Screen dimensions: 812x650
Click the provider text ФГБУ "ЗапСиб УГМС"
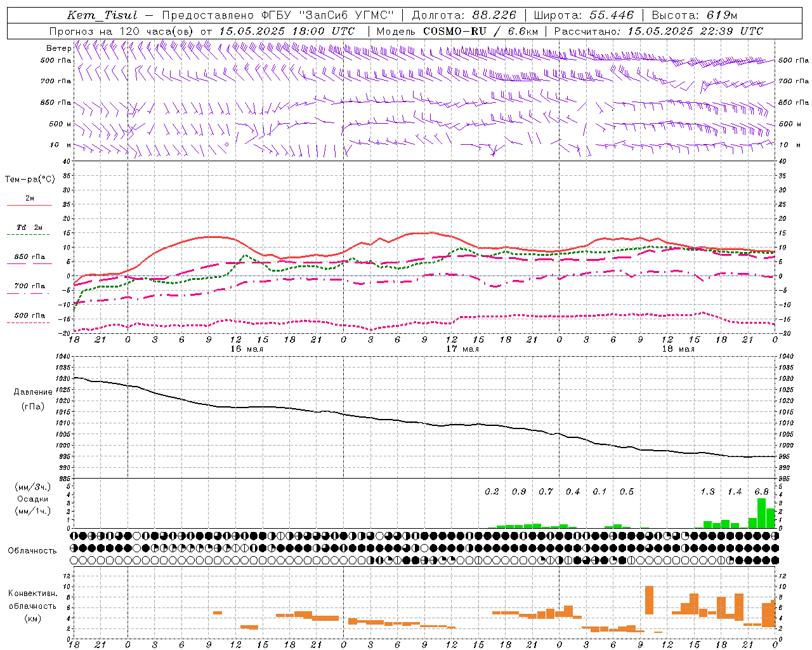click(x=327, y=15)
